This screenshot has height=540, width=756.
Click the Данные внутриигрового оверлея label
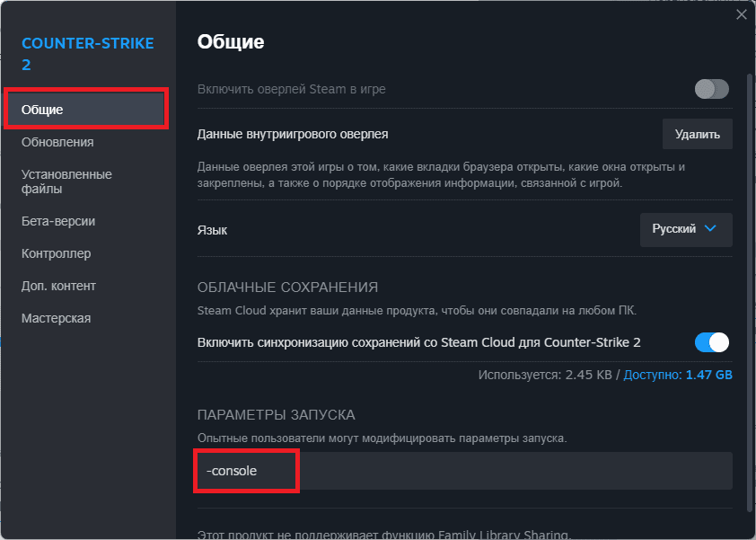tap(293, 134)
